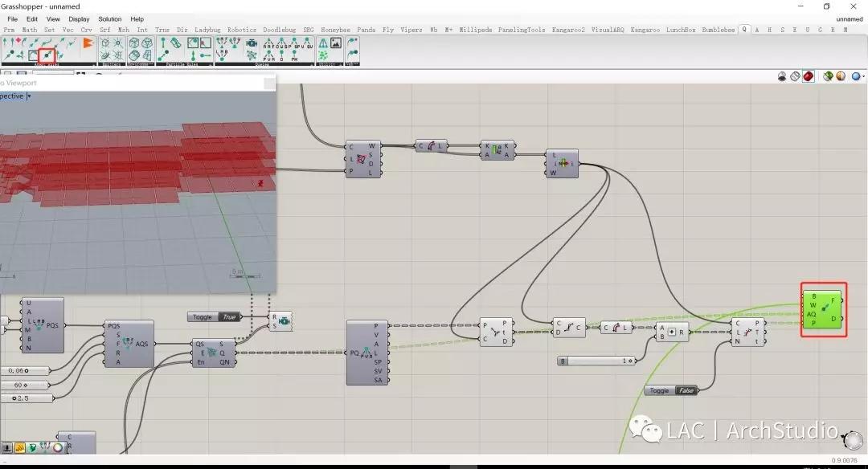Select the C L P to W S D L component
This screenshot has height=469, width=868.
click(363, 159)
